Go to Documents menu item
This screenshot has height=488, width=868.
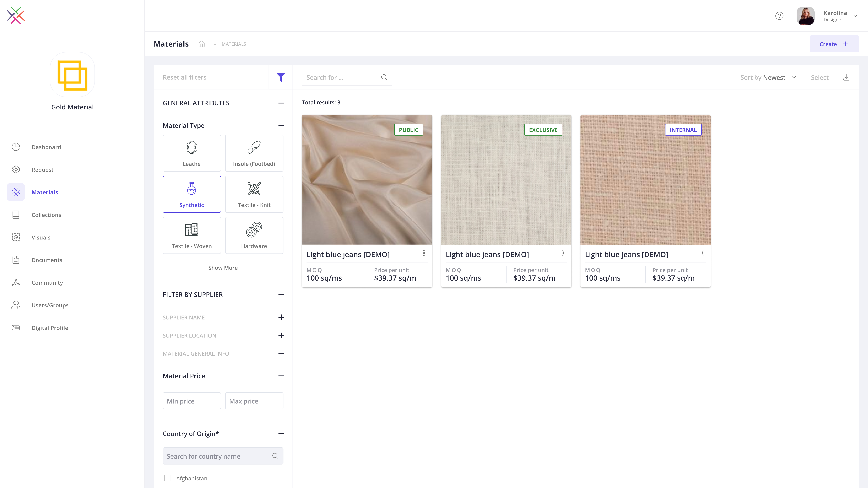click(x=47, y=260)
